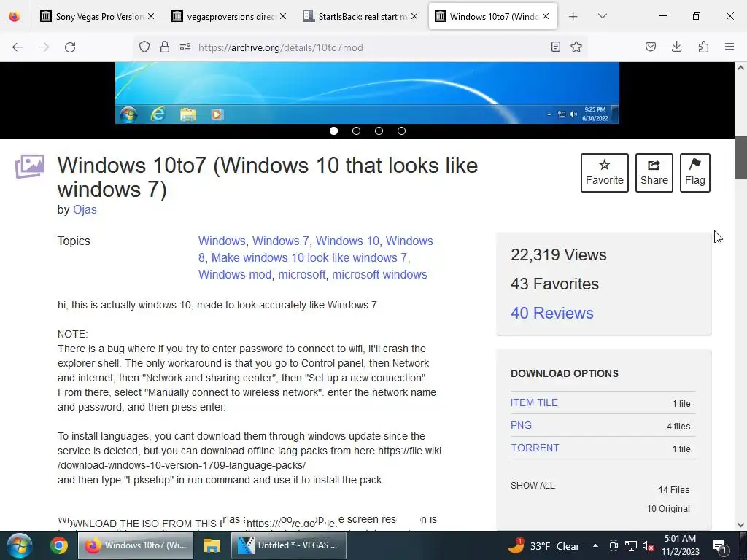
Task: Bookmark this page with star icon
Action: pyautogui.click(x=576, y=47)
